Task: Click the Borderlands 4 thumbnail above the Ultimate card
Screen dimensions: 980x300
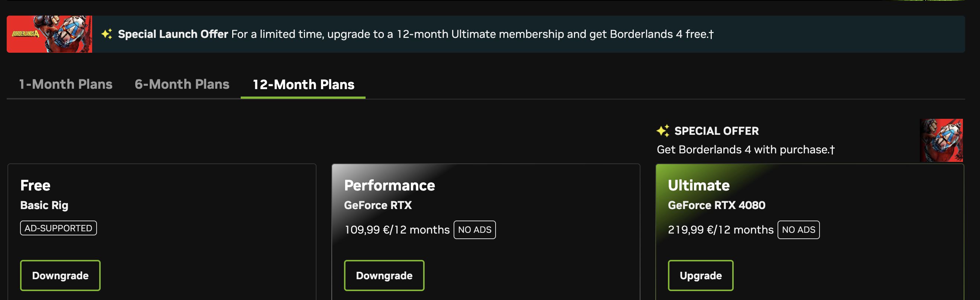Action: (x=941, y=140)
